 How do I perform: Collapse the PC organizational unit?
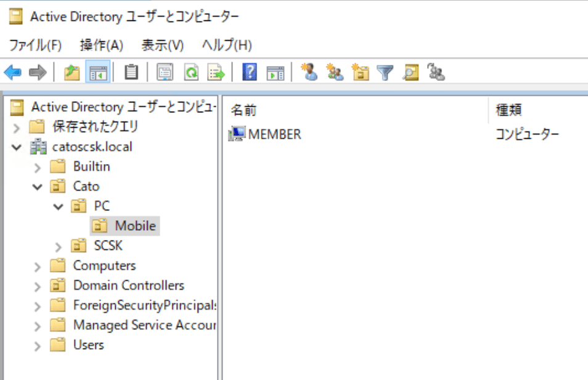[x=59, y=207]
